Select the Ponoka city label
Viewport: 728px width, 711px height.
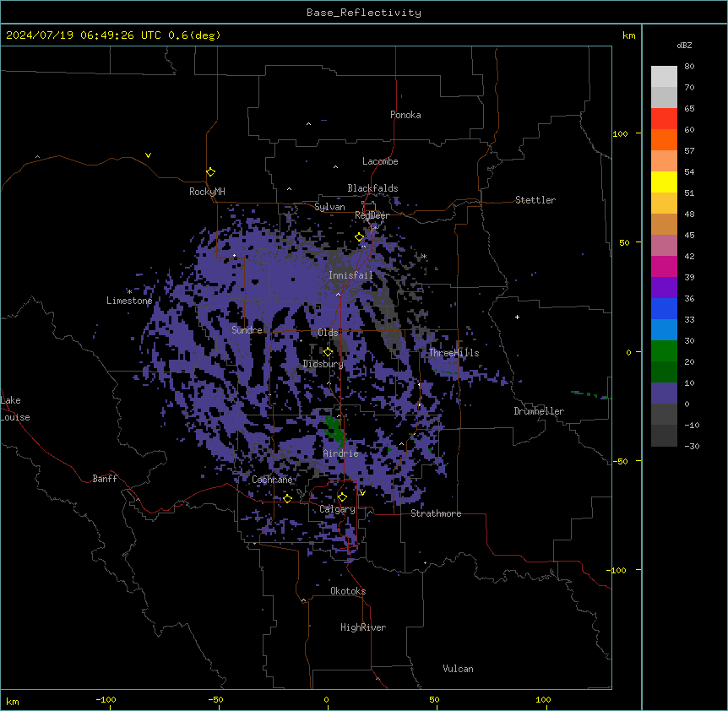pos(405,115)
